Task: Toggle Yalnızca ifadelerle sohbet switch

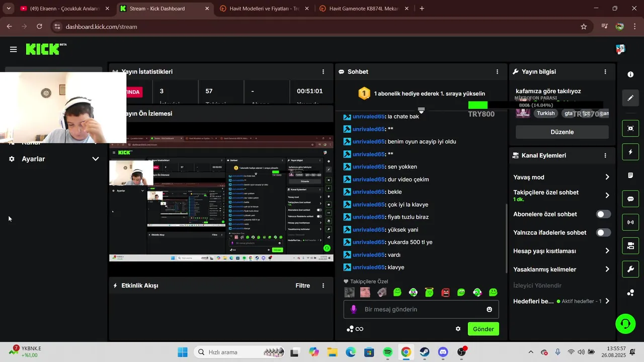Action: (x=603, y=233)
